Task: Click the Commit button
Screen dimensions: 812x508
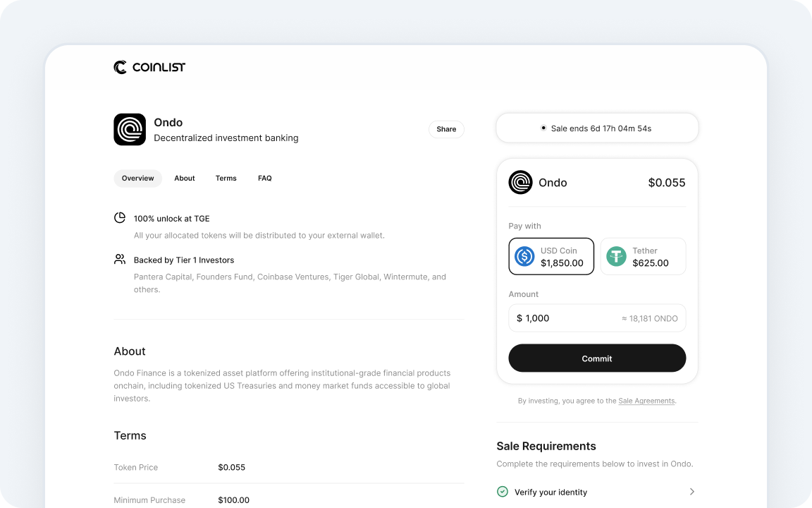Action: tap(597, 358)
